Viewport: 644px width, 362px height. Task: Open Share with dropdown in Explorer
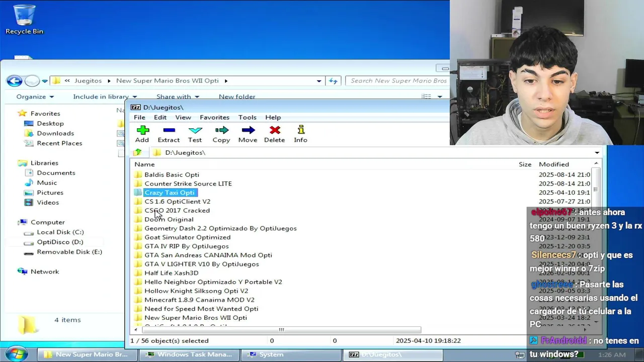pyautogui.click(x=178, y=97)
